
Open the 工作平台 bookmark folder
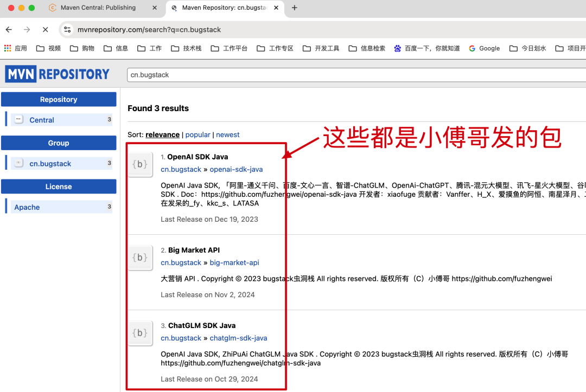229,48
